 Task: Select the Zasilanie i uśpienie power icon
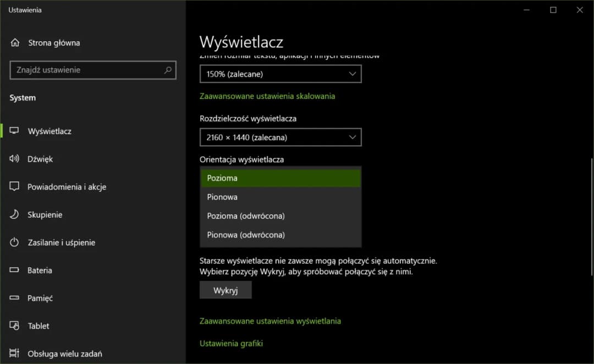click(14, 242)
